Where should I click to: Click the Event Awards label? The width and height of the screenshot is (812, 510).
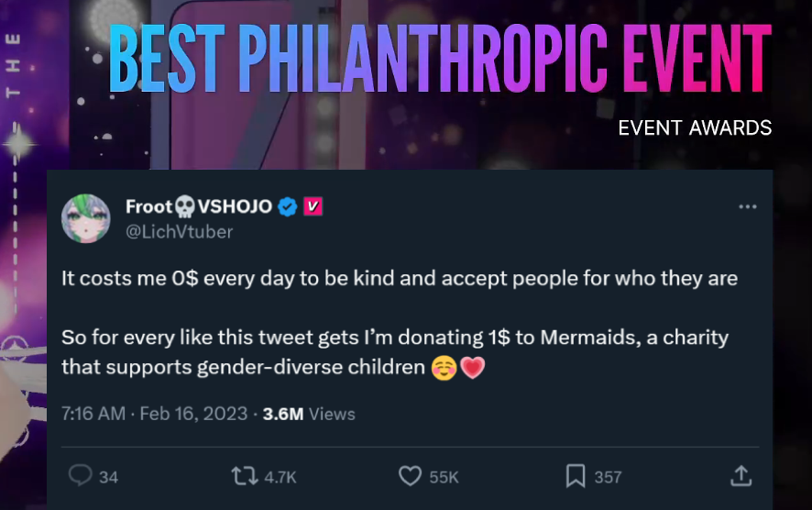(x=695, y=128)
